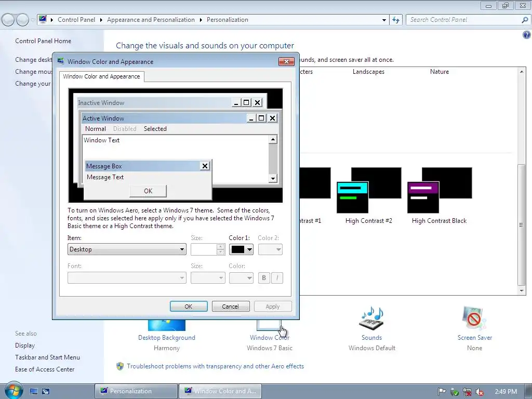Click Appearance and Personalization breadcrumb
The height and width of the screenshot is (399, 532).
[x=151, y=20]
